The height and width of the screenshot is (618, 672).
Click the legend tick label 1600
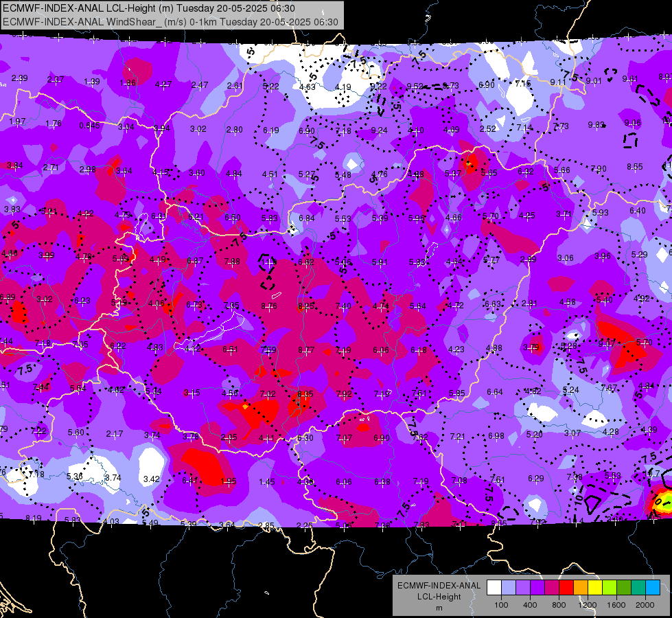(x=616, y=605)
